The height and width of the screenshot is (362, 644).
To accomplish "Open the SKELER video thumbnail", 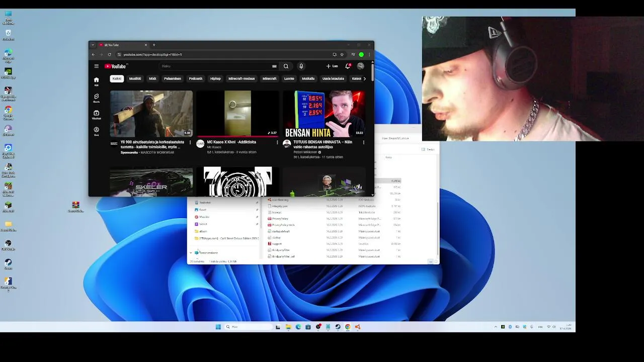I will [x=151, y=182].
